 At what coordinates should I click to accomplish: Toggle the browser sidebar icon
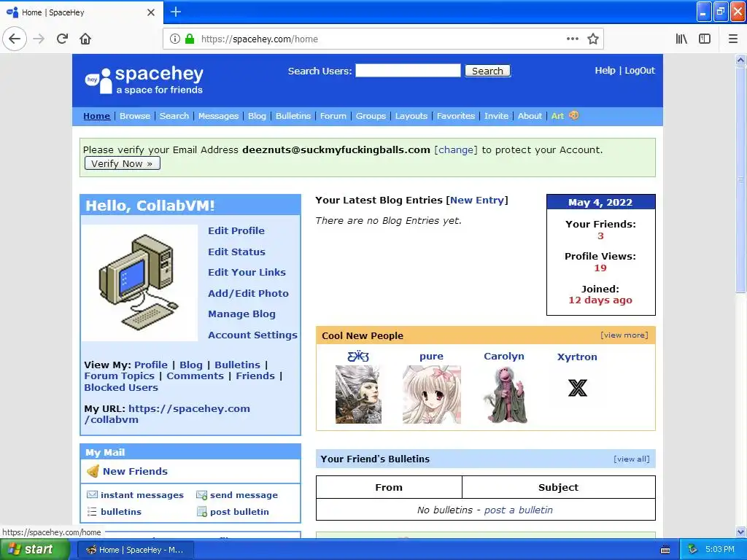[705, 39]
